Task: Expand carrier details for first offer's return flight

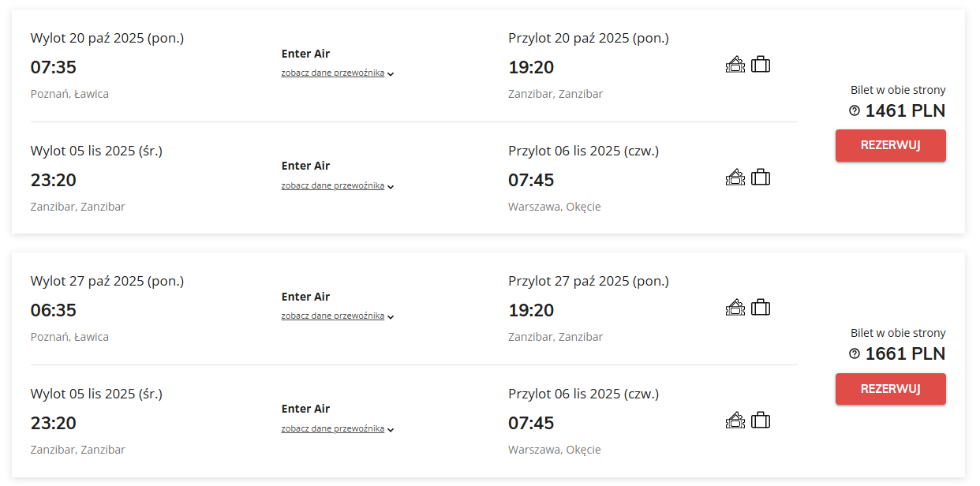Action: tap(337, 186)
